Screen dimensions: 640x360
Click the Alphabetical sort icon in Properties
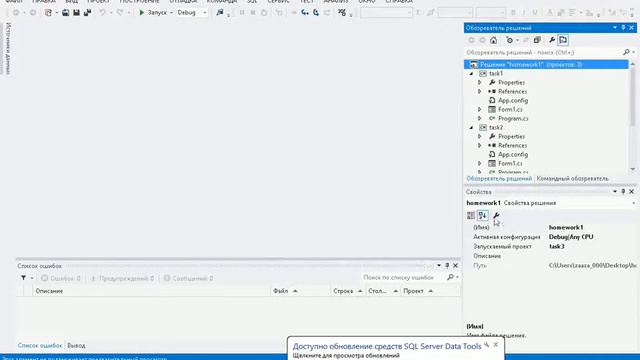[x=483, y=215]
